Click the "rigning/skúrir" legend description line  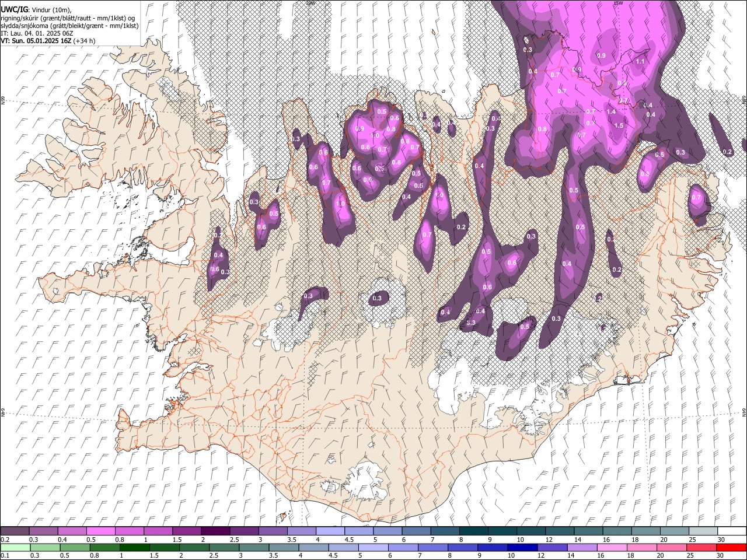coord(69,18)
